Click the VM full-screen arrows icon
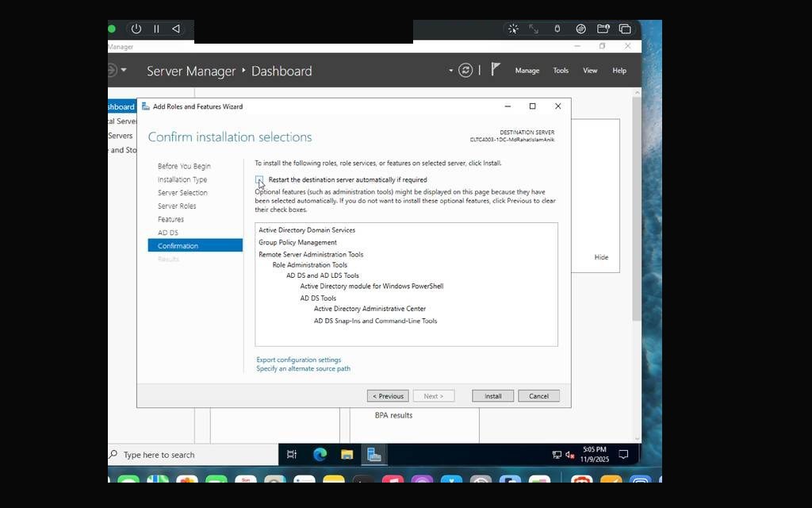 (534, 29)
